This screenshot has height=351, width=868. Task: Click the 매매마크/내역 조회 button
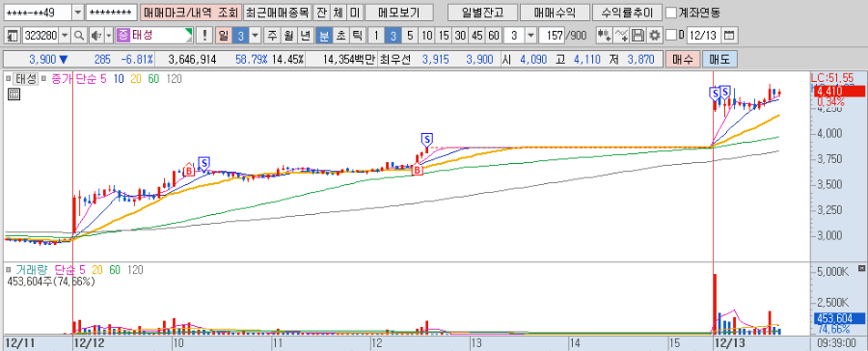click(190, 13)
